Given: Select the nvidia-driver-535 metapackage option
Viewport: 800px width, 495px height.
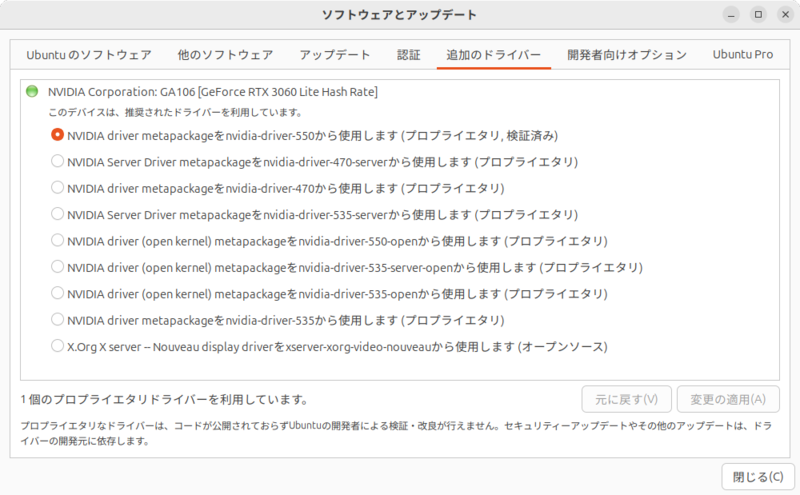Looking at the screenshot, I should pos(57,320).
